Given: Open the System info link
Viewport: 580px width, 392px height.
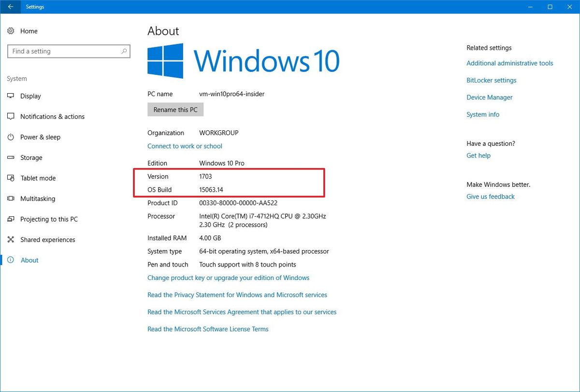Looking at the screenshot, I should coord(483,114).
